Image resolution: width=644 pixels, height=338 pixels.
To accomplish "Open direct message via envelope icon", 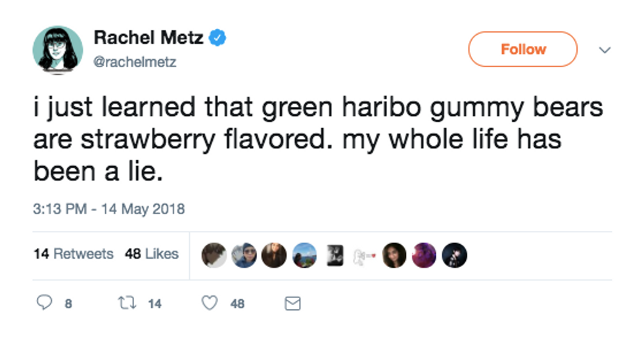I will click(292, 303).
